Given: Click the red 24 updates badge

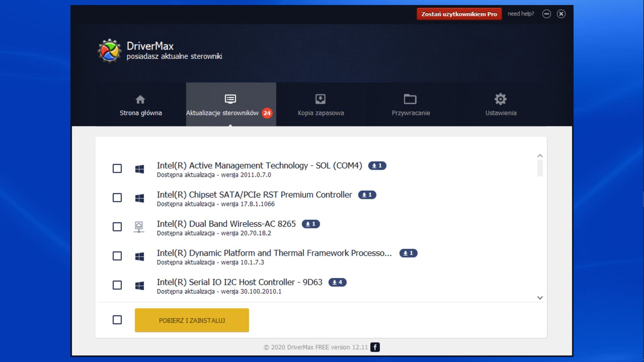Looking at the screenshot, I should pos(267,113).
